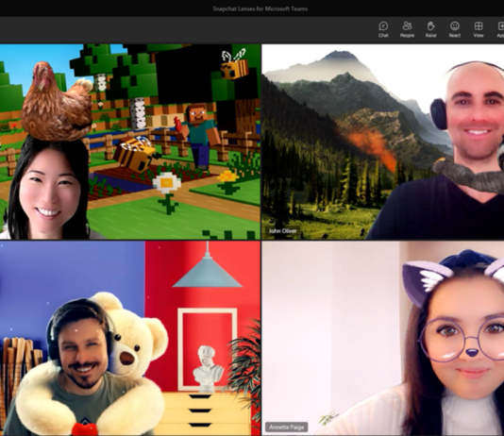Click the Snapchat Lenses for Microsoft Teams title
This screenshot has width=504, height=436.
point(260,8)
